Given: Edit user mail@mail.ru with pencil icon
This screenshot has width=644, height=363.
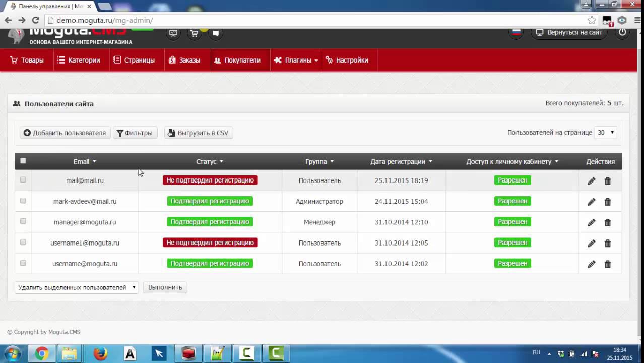Looking at the screenshot, I should coord(591,181).
